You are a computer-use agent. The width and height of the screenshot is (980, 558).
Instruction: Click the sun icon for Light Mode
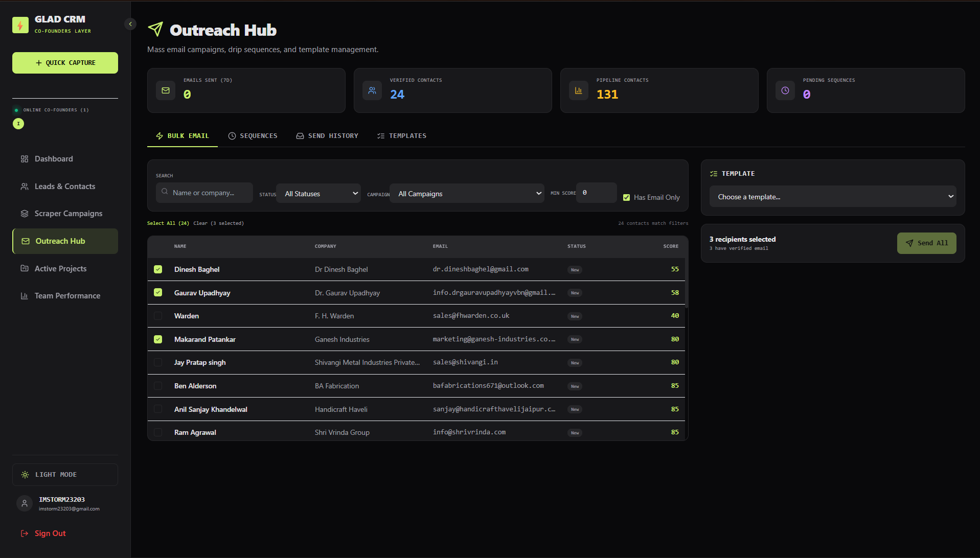click(25, 475)
